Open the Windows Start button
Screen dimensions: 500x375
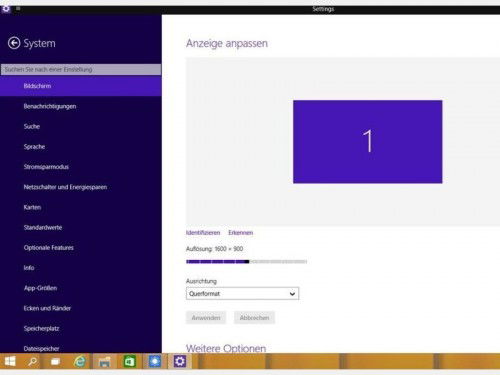10,361
